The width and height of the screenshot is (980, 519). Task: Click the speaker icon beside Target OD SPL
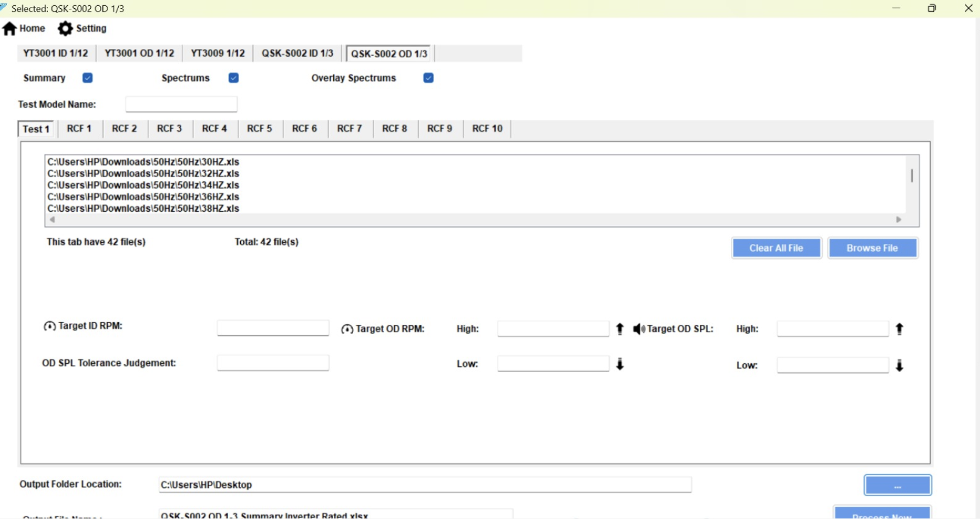click(639, 329)
